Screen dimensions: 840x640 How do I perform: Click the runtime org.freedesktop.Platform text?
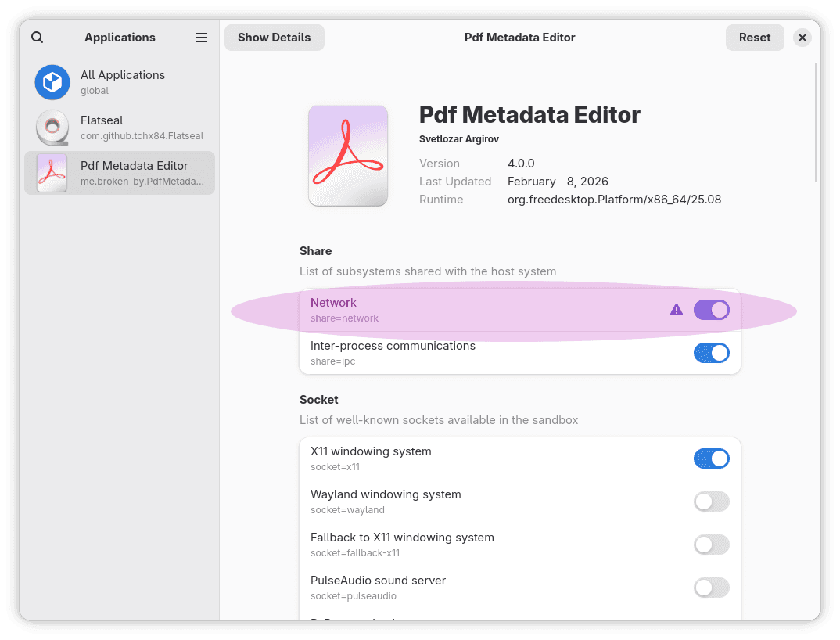614,200
